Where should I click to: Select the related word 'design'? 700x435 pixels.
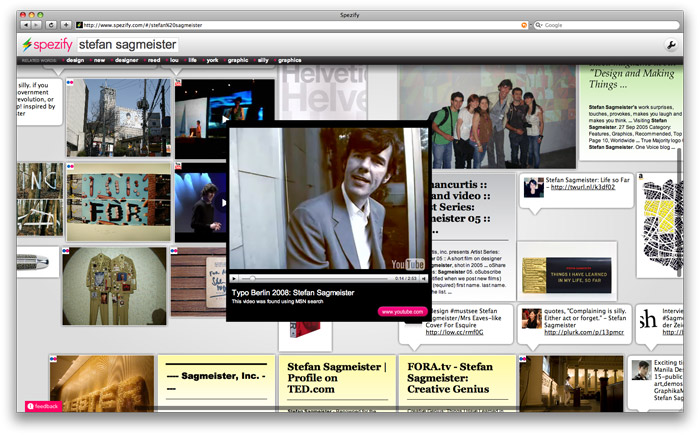tap(75, 60)
